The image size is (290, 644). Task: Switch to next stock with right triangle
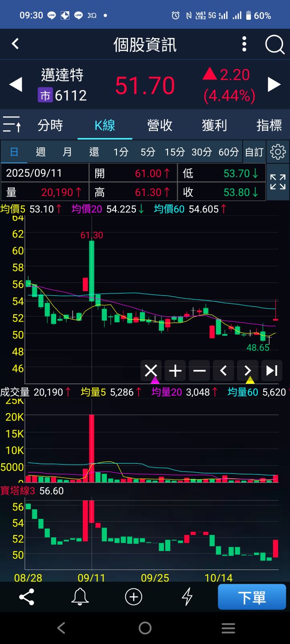(x=274, y=85)
